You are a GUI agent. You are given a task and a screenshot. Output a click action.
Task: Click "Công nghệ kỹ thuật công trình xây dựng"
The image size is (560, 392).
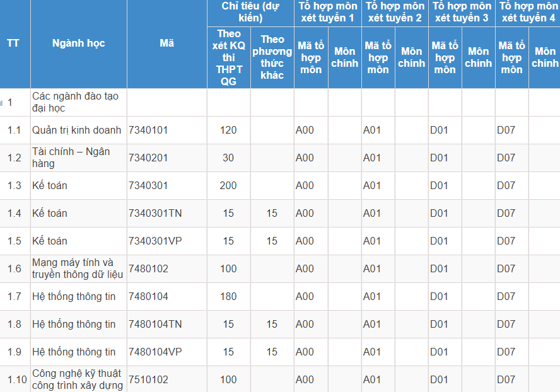(x=76, y=379)
